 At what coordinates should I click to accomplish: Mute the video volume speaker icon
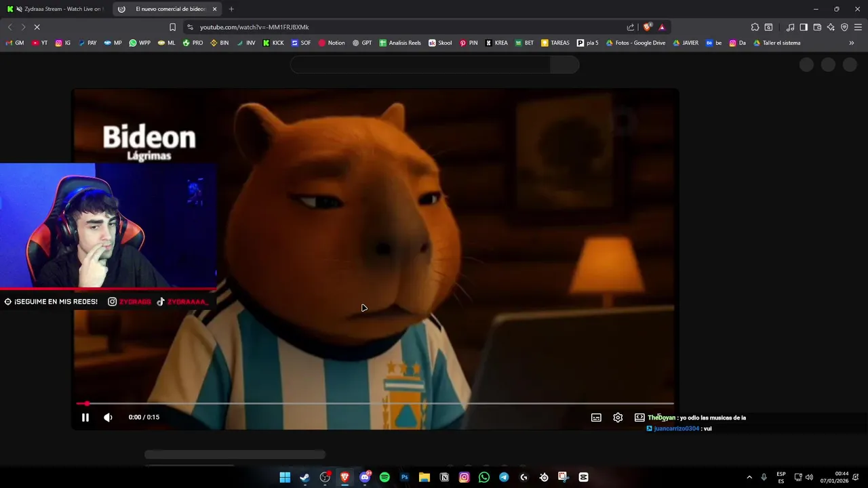[108, 418]
